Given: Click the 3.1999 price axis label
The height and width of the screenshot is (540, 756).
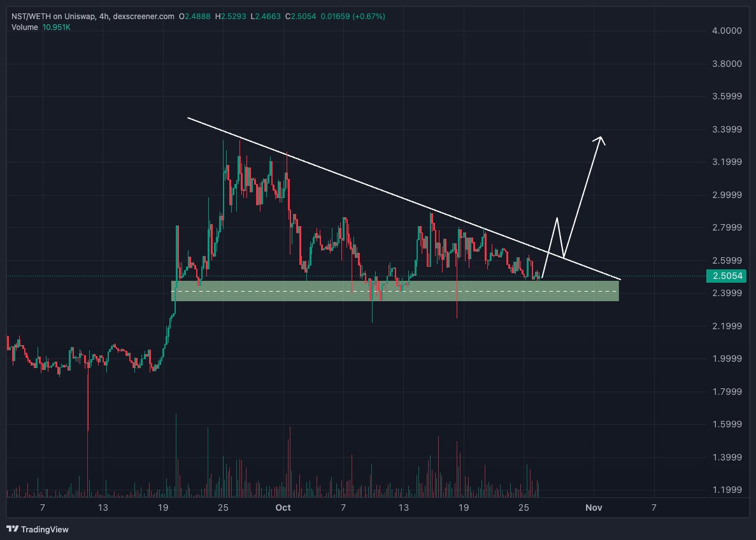Looking at the screenshot, I should (x=727, y=162).
